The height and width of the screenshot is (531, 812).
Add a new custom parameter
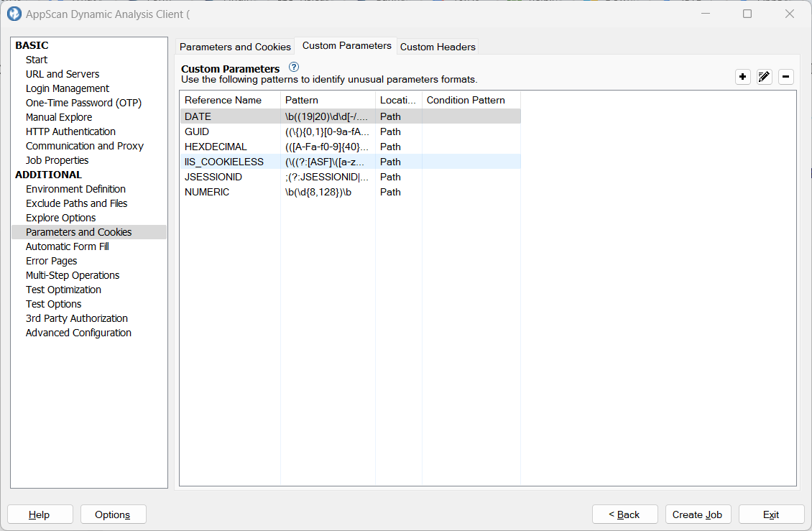click(742, 76)
